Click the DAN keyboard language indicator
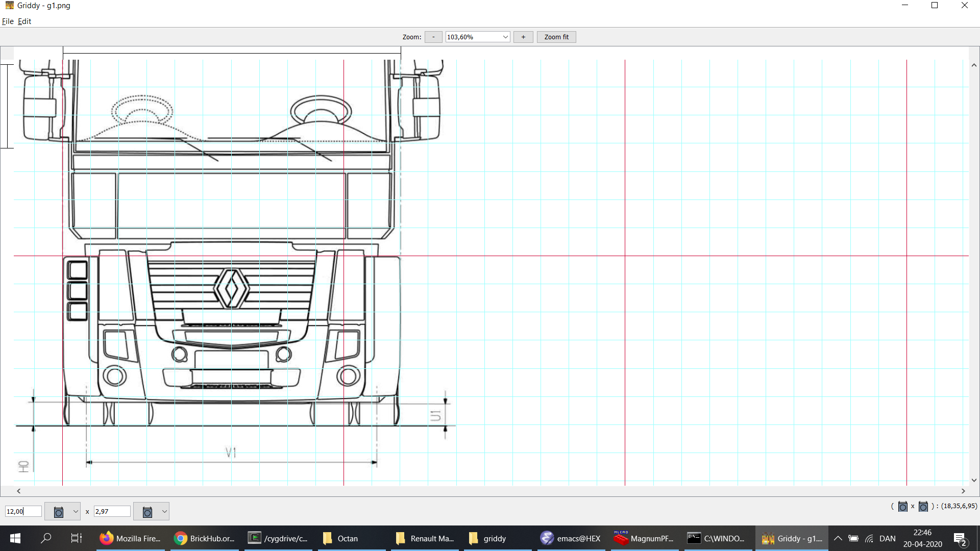980x551 pixels. 888,538
